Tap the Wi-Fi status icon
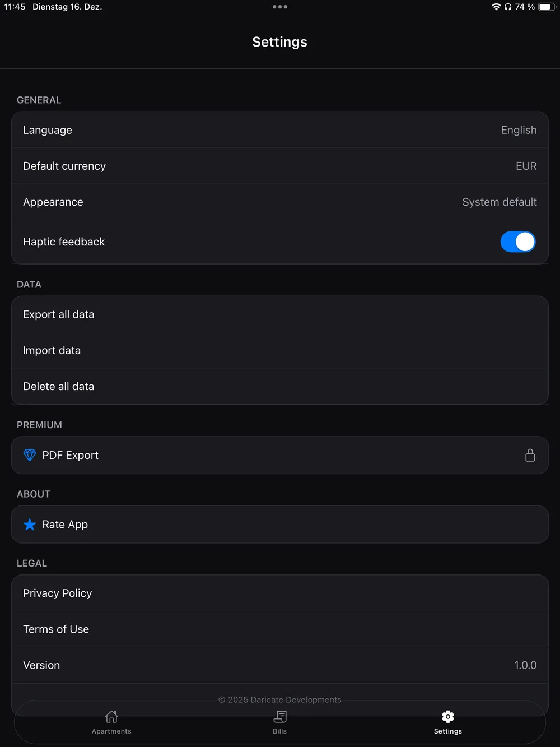 point(496,7)
